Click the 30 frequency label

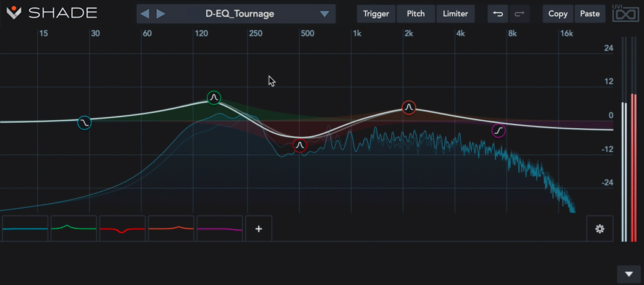tap(95, 33)
